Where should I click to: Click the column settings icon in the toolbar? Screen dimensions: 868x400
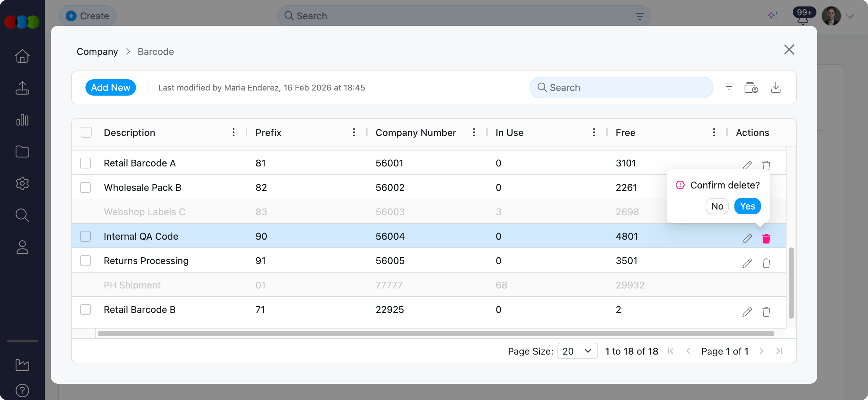coord(751,88)
